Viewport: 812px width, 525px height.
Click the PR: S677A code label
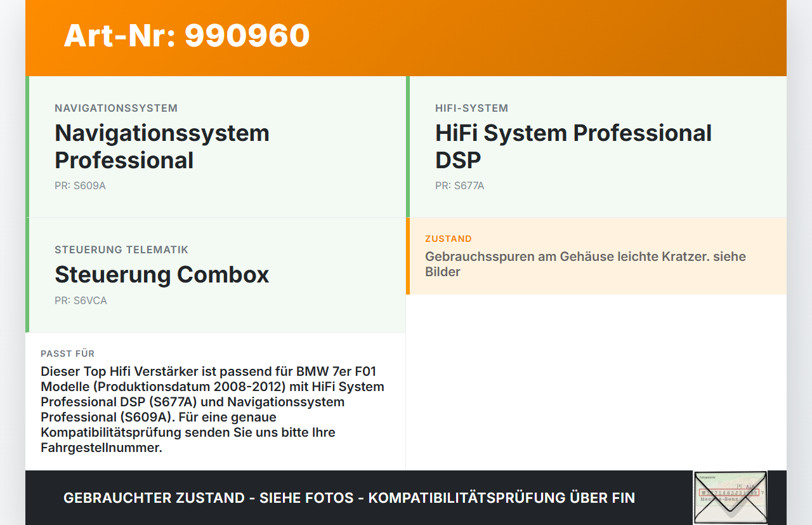pyautogui.click(x=459, y=186)
